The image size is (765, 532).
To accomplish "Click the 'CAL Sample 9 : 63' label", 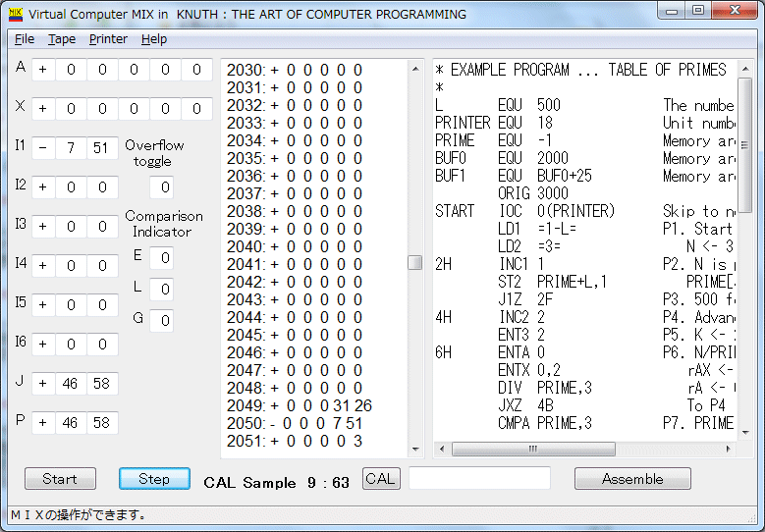I will [277, 483].
